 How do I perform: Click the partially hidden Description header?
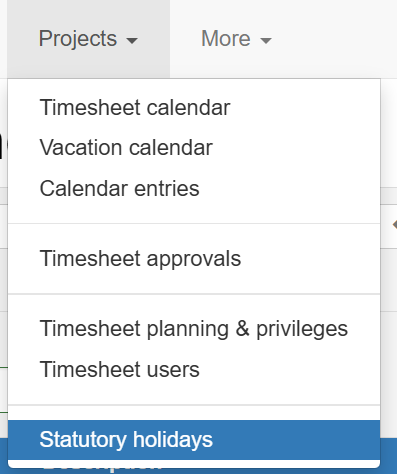click(102, 466)
